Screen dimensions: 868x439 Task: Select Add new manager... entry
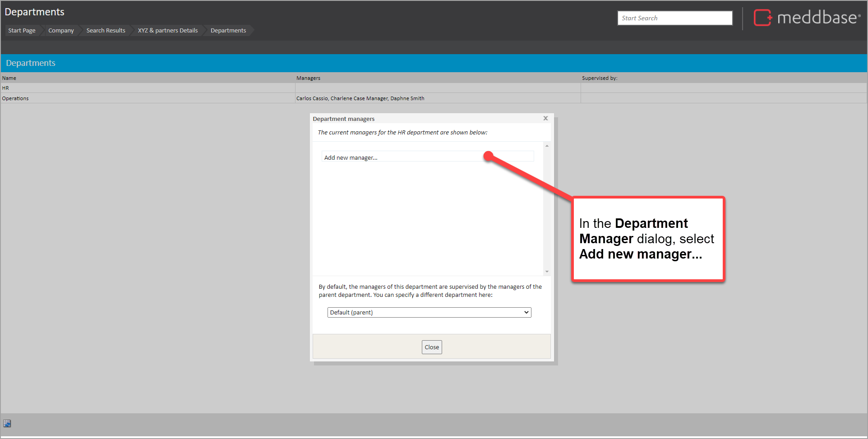(351, 157)
